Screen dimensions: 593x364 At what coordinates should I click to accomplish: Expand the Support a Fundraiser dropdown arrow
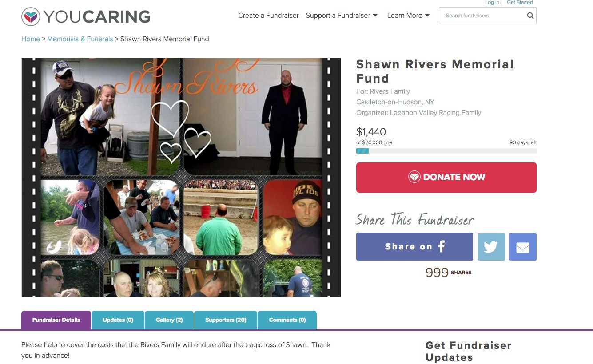point(375,16)
